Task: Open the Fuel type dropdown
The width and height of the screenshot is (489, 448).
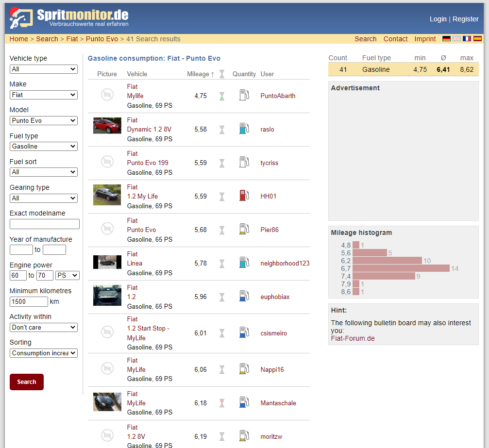Action: pyautogui.click(x=44, y=146)
